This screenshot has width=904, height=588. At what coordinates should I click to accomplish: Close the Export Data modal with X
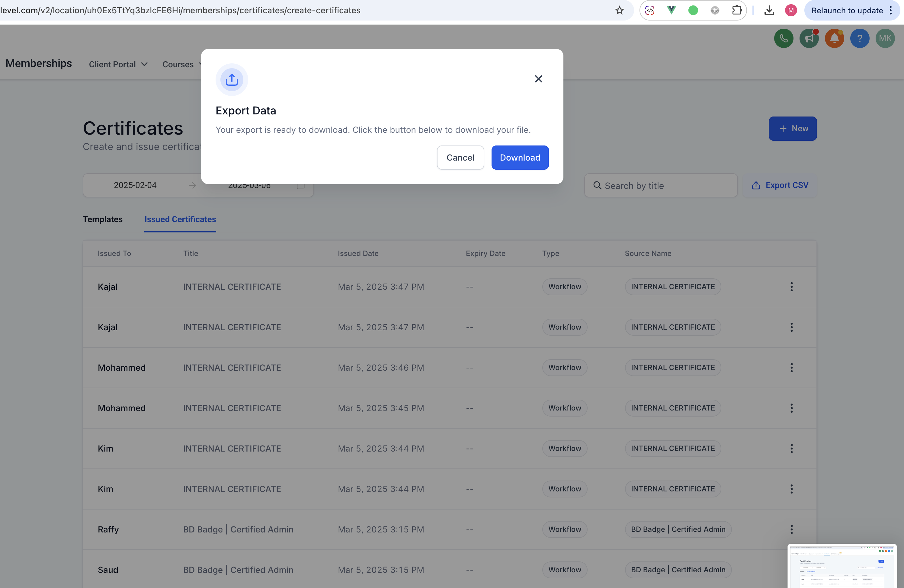click(x=538, y=79)
